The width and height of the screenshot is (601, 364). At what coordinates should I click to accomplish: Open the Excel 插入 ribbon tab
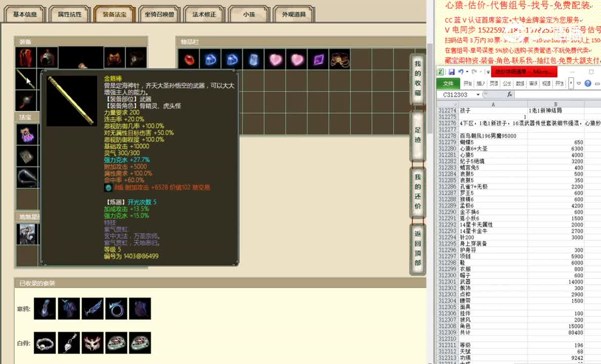[x=481, y=83]
